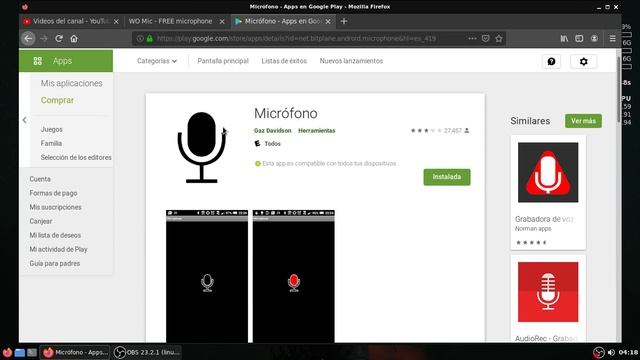The height and width of the screenshot is (360, 640).
Task: Show sidebars icon in toolbar
Action: point(579,38)
